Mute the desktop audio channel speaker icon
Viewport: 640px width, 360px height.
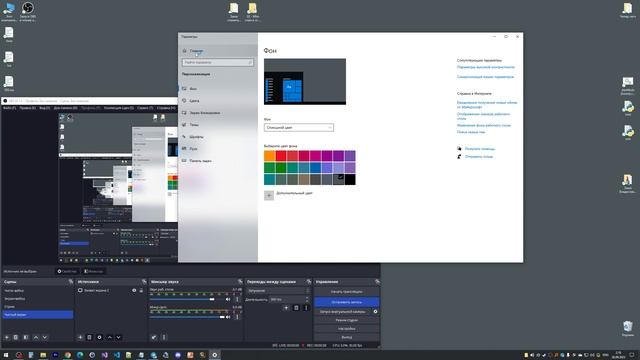228,299
